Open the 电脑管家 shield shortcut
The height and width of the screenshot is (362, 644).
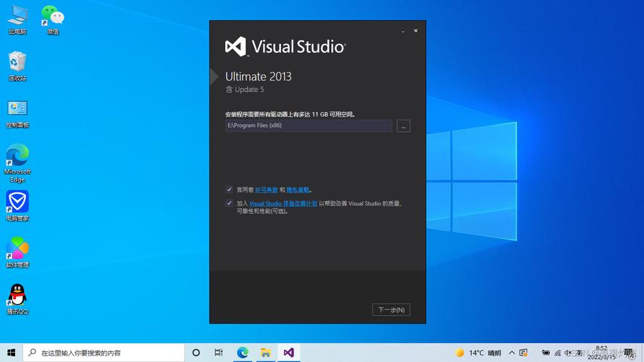(x=17, y=206)
